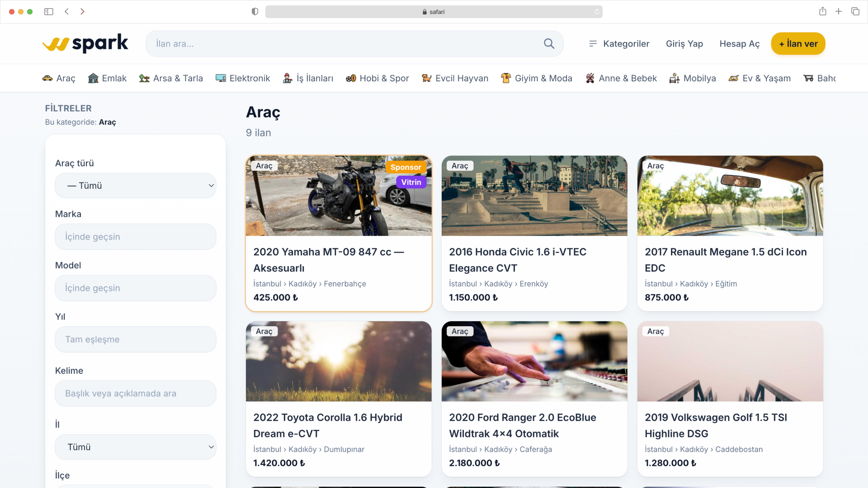Open the Mobilya category tab
Viewport: 868px width, 488px height.
tap(693, 78)
